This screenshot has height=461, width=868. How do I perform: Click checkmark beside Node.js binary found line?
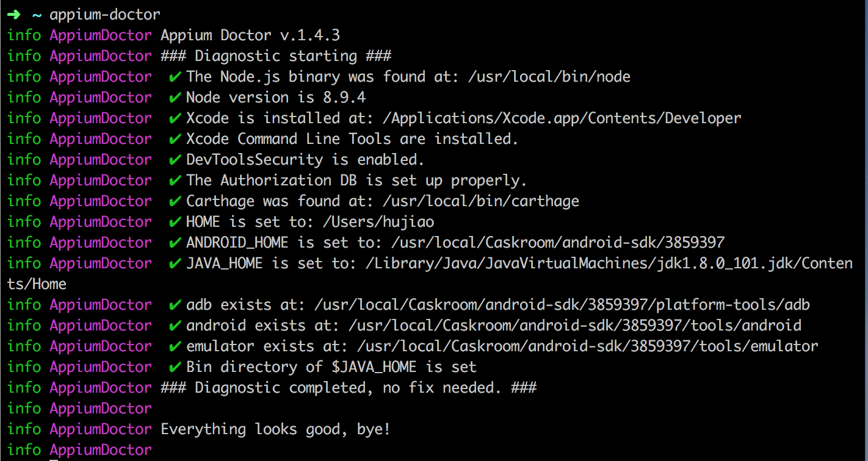tap(175, 77)
